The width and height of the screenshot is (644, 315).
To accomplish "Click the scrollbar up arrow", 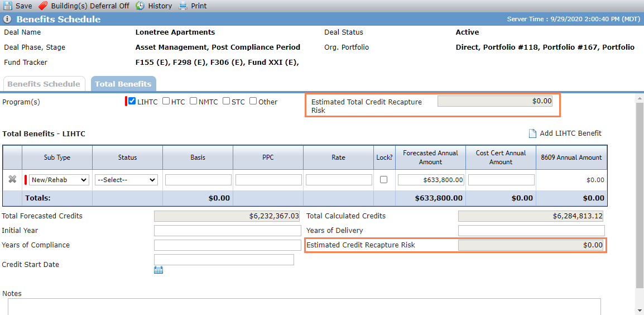I will (639, 98).
